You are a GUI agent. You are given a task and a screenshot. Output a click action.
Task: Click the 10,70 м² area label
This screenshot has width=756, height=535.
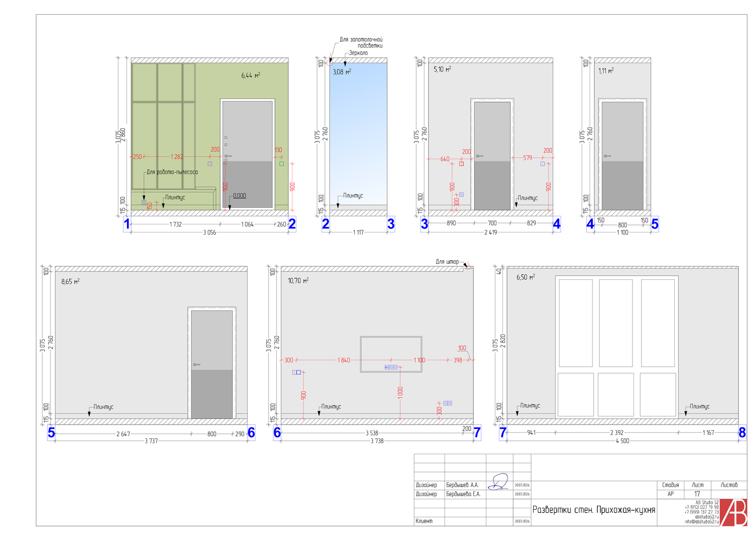coord(298,280)
